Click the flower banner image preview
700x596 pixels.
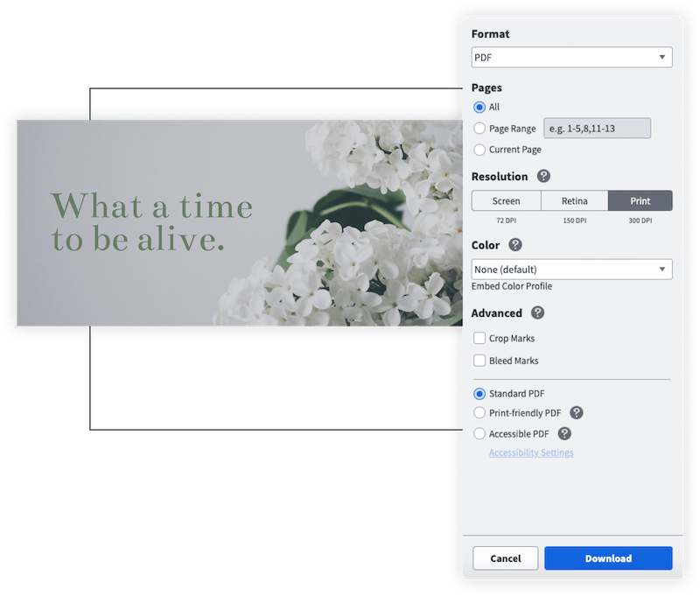pos(240,223)
